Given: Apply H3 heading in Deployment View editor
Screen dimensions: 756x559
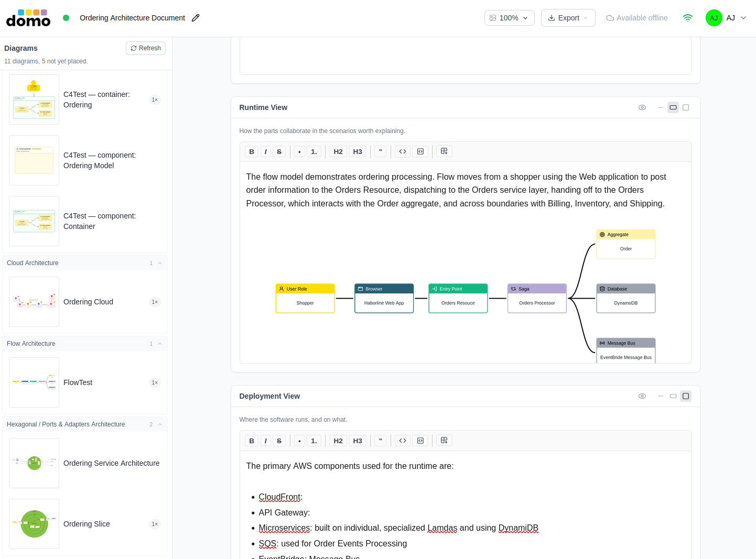Looking at the screenshot, I should [358, 441].
